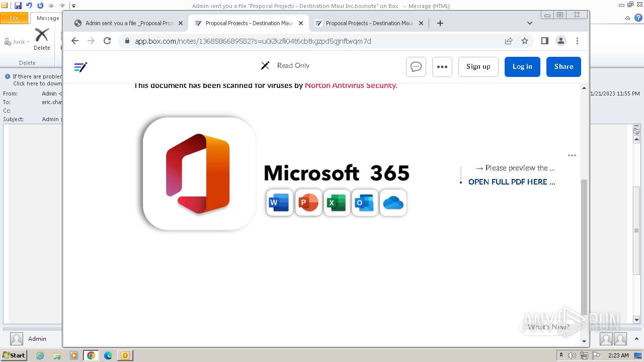This screenshot has height=362, width=644.
Task: Click the taskbar clock showing 2:23 AM
Action: click(x=618, y=355)
